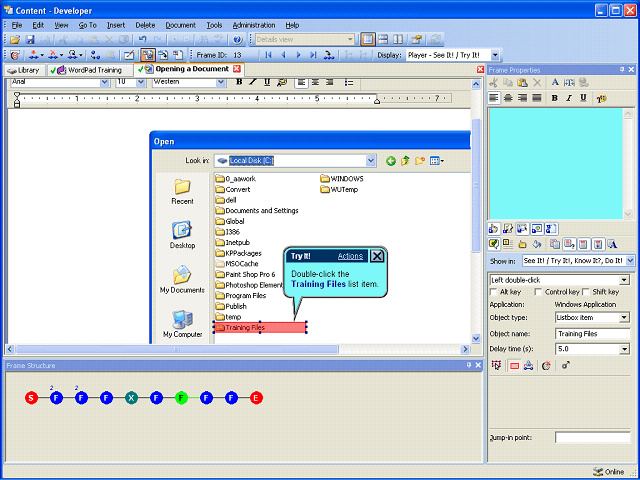640x480 pixels.
Task: Toggle Underline in Frame Properties toolbar
Action: pyautogui.click(x=583, y=98)
